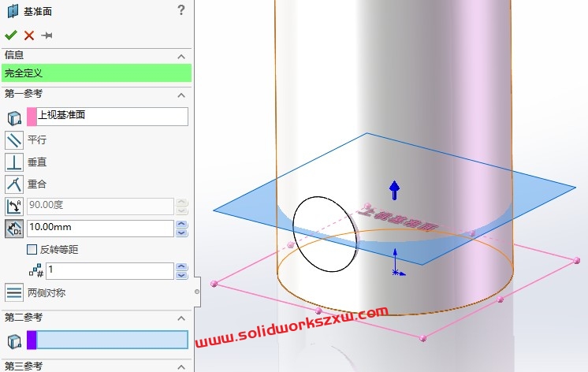Screen dimensions: 588x372
Task: Click first reference selection cube icon
Action: [x=14, y=117]
